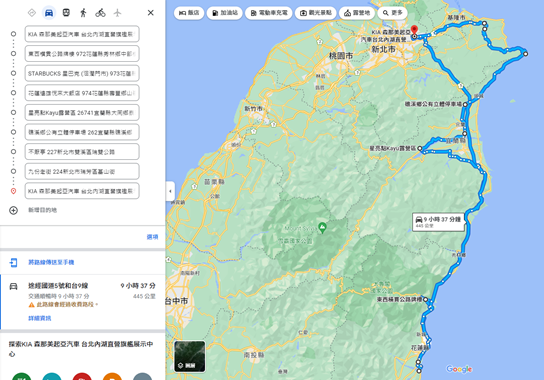Click the 飯店 hotels filter chip
Image resolution: width=544 pixels, height=380 pixels.
click(x=189, y=13)
